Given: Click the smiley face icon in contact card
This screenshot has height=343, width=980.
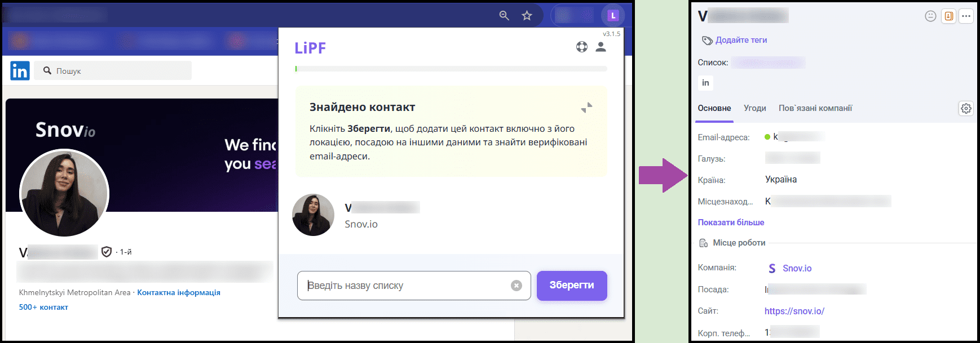Looking at the screenshot, I should [930, 16].
